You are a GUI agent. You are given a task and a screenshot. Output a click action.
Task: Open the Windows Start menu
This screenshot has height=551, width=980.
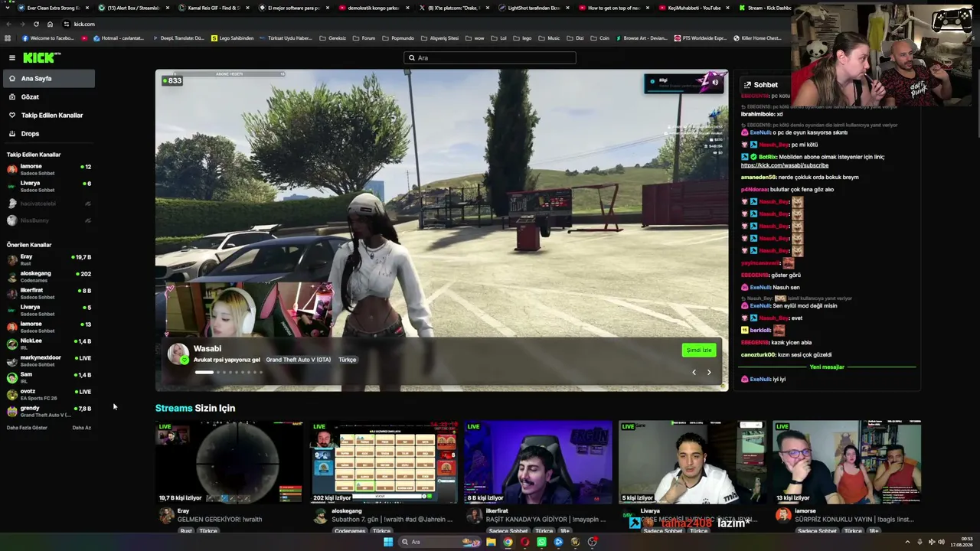click(x=388, y=542)
